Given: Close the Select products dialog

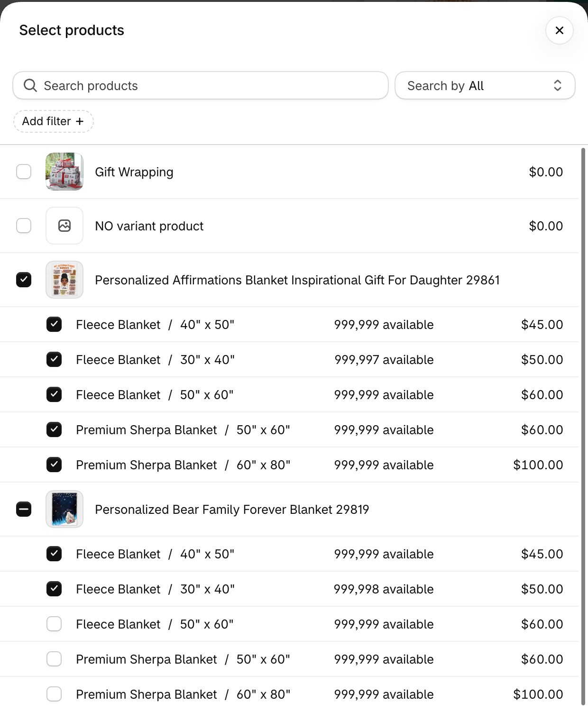Looking at the screenshot, I should tap(560, 30).
